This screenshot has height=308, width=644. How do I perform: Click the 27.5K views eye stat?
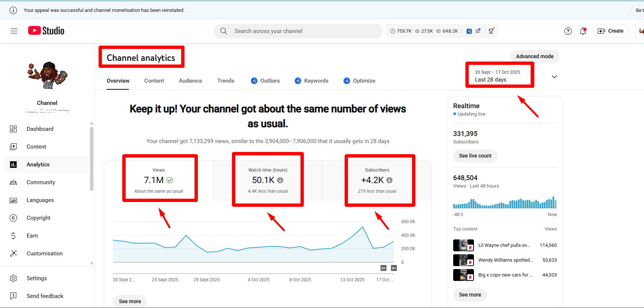click(x=424, y=31)
